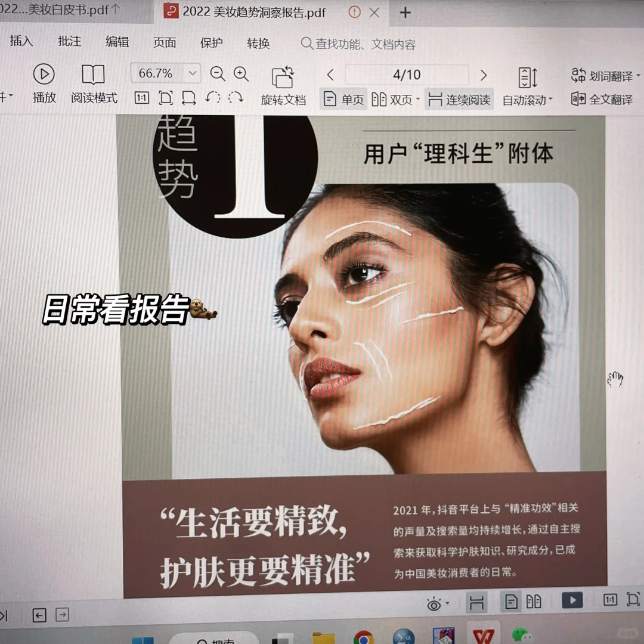Open the Edit (编辑) menu

pyautogui.click(x=117, y=42)
